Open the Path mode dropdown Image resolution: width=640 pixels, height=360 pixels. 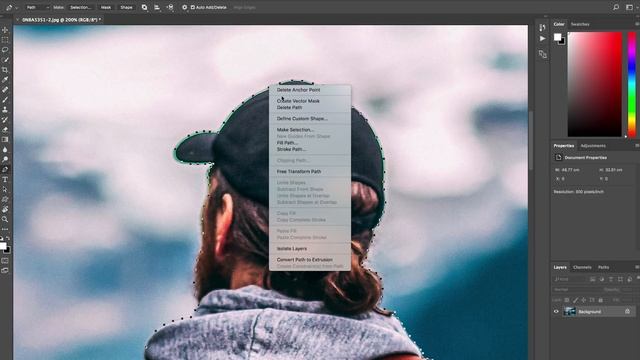pos(37,7)
